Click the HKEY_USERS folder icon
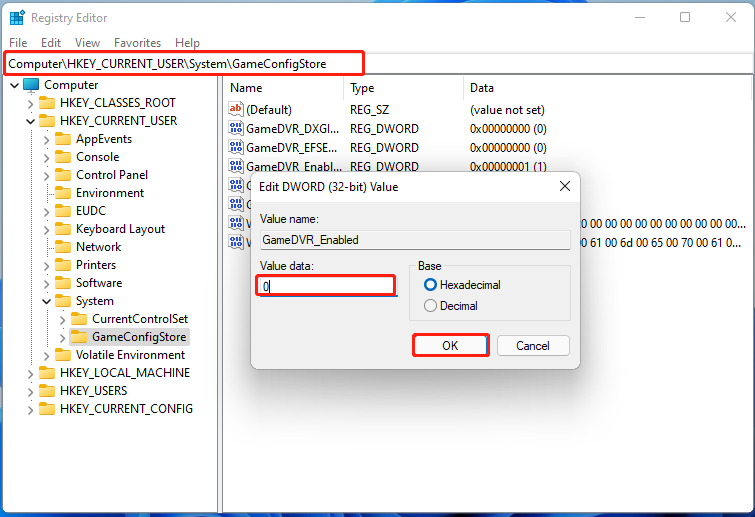Screen dimensions: 755x517 tap(47, 391)
